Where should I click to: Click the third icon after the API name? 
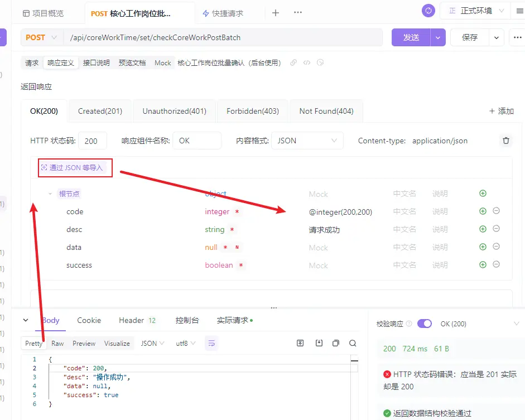pos(320,62)
